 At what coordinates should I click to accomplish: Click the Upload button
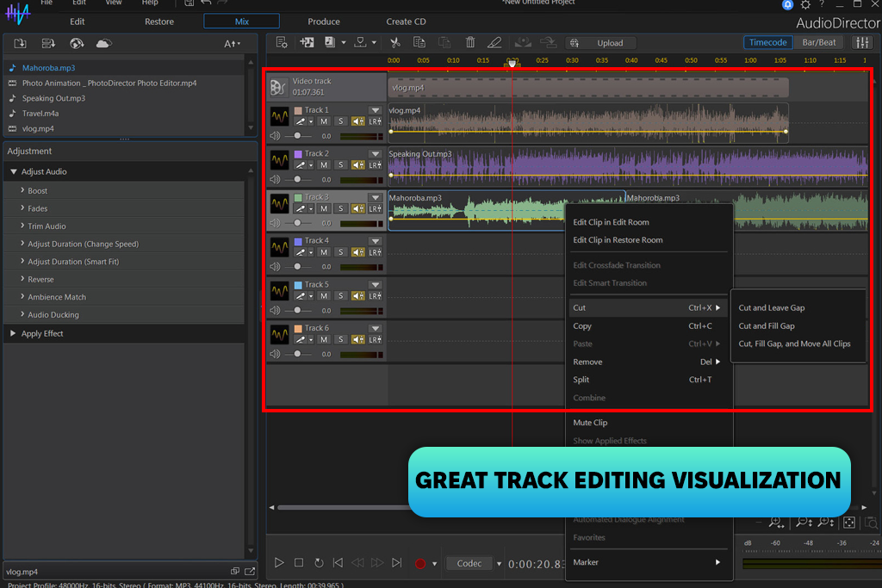[602, 43]
